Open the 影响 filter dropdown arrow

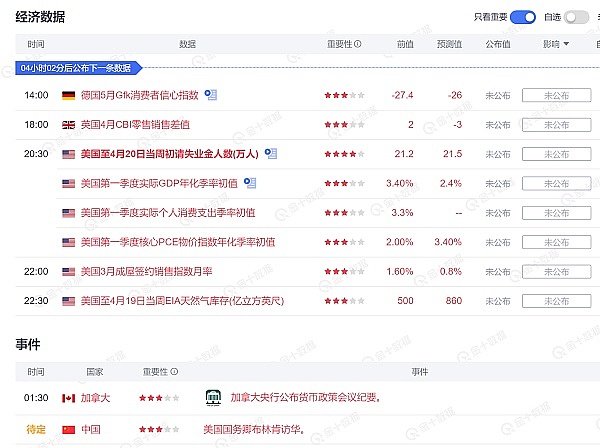[x=566, y=44]
